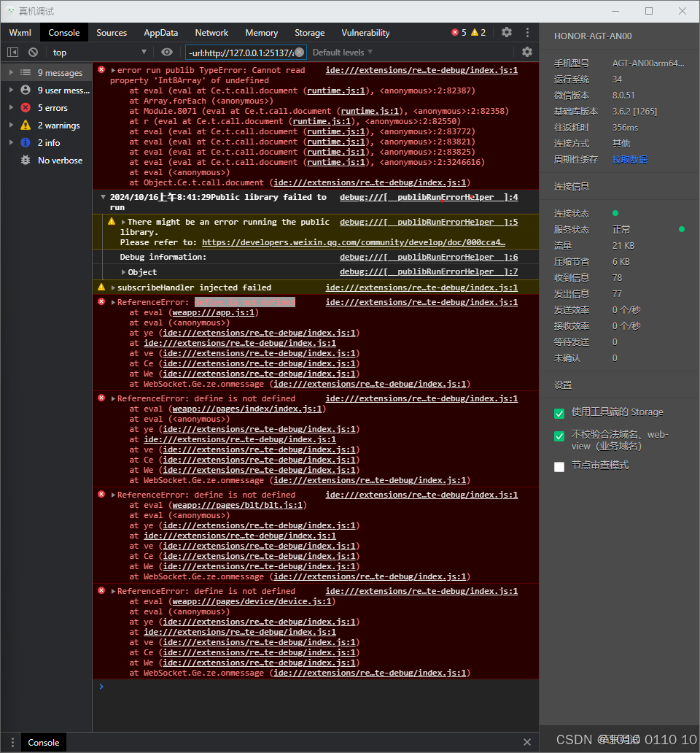Screen dimensions: 700x753
Task: Open the three-dot more options menu
Action: (527, 32)
